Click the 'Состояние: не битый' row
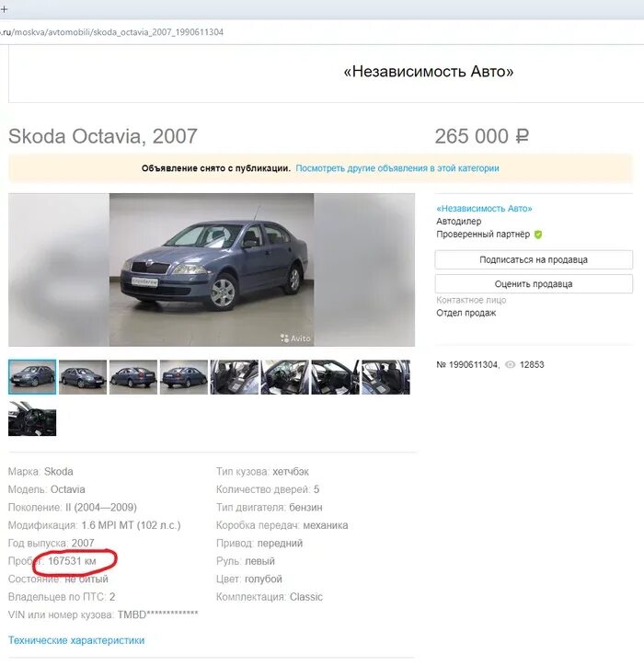Image resolution: width=644 pixels, height=665 pixels. click(58, 579)
